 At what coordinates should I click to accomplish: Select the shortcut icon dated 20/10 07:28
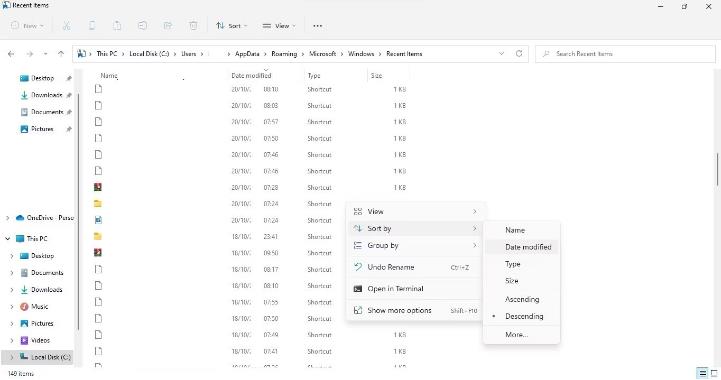[x=97, y=187]
